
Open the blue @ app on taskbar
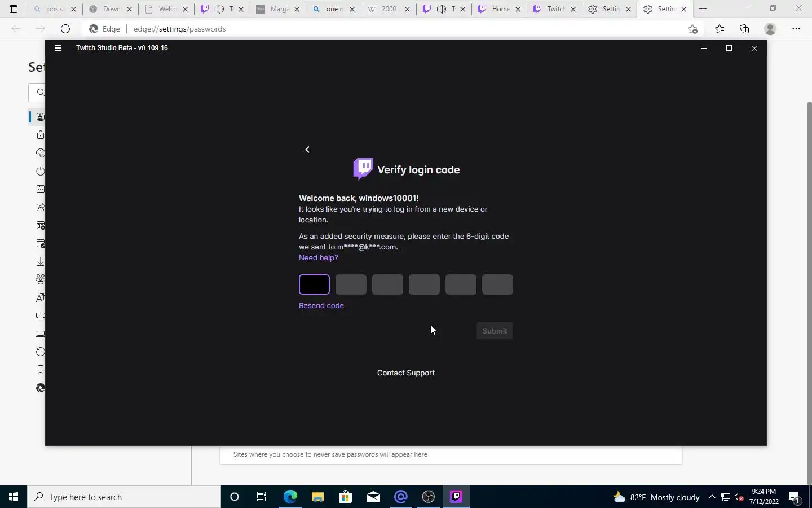pyautogui.click(x=401, y=497)
